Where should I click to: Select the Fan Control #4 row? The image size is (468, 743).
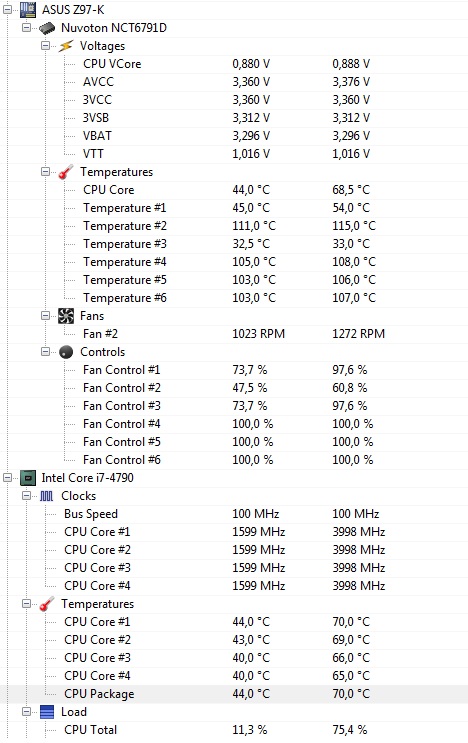(234, 424)
